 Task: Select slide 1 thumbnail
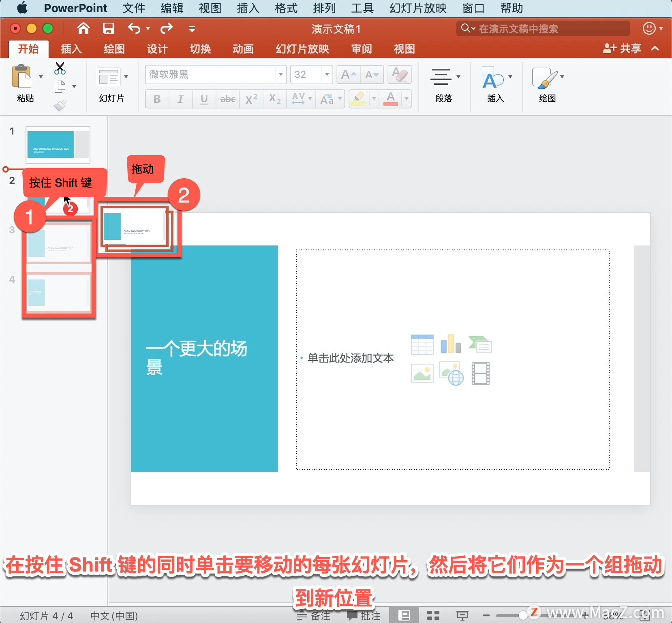pyautogui.click(x=58, y=145)
